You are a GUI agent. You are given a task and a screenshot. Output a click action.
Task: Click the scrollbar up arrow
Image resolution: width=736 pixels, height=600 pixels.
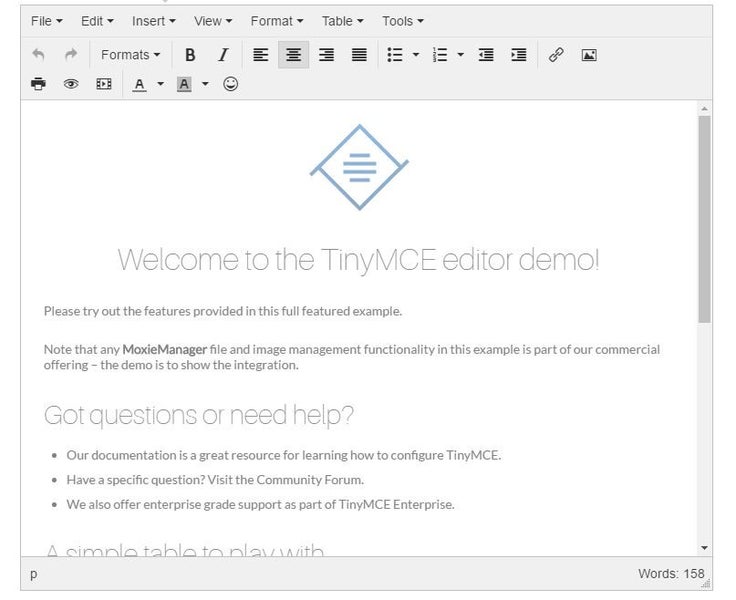click(704, 109)
